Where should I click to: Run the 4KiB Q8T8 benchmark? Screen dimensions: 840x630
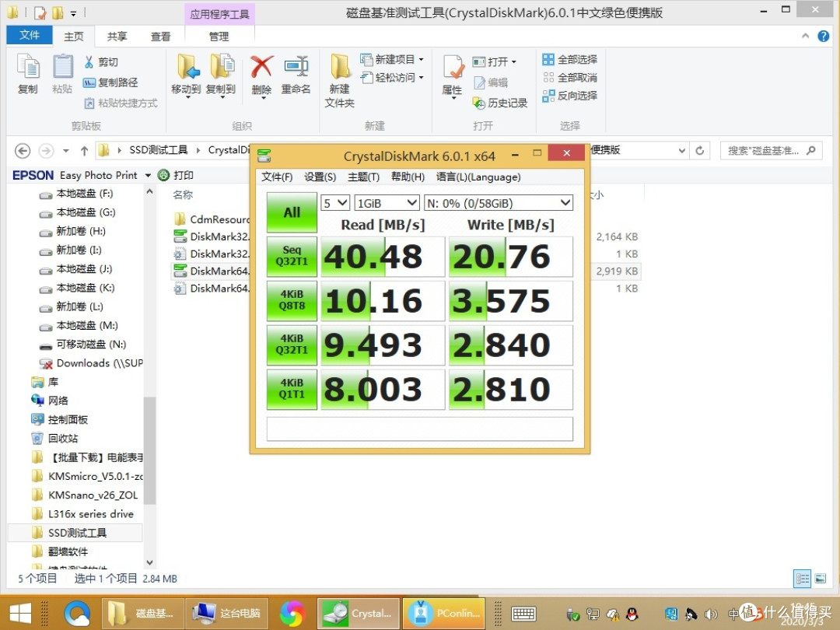tap(292, 300)
